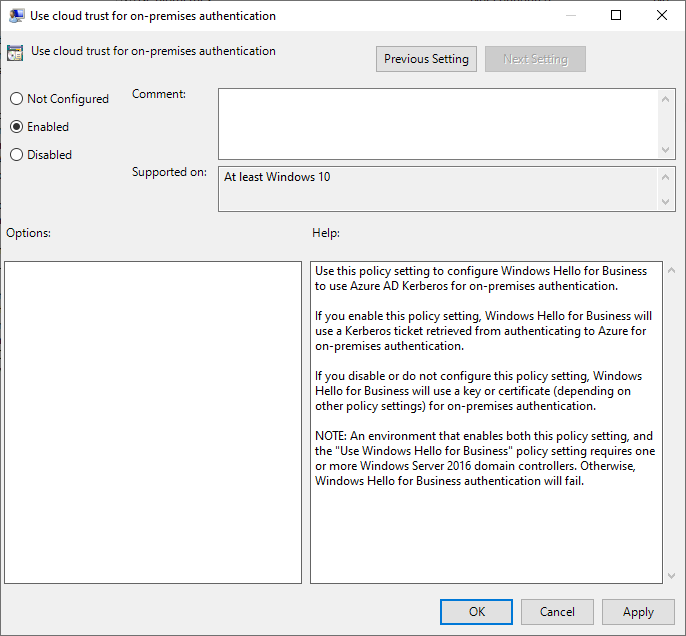
Task: Click the policy icon in the title bar
Action: point(15,16)
